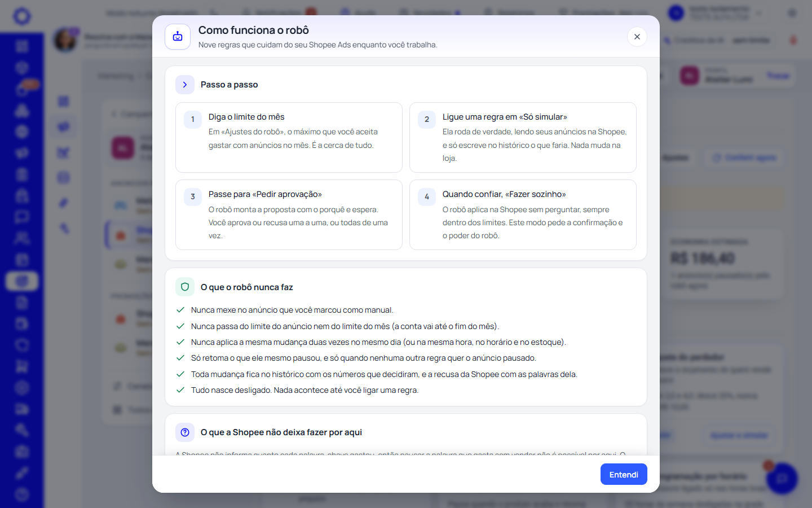Click the chevron icon beside 'Passo a passo'
Image resolution: width=812 pixels, height=508 pixels.
[x=185, y=85]
